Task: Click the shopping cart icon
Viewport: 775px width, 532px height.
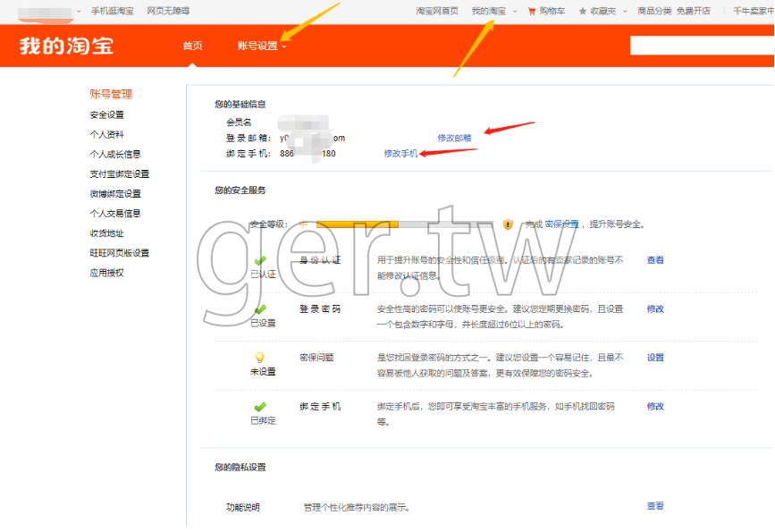Action: coord(532,12)
